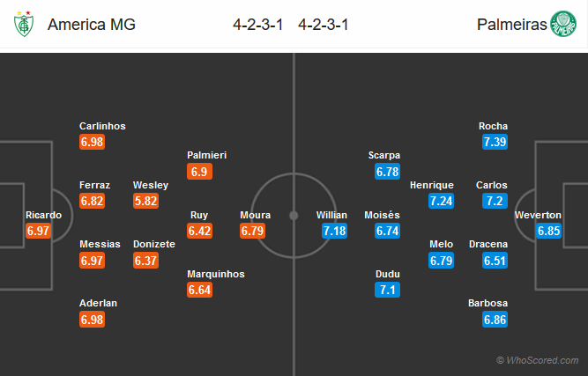Click the WhoScored.com watermark

(538, 360)
